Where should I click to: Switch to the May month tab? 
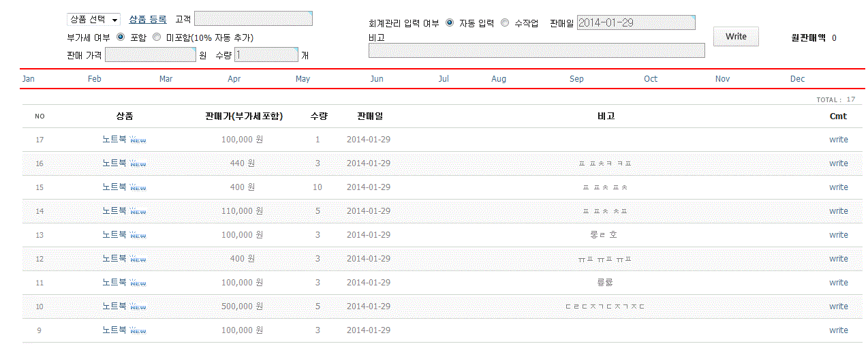tap(303, 79)
